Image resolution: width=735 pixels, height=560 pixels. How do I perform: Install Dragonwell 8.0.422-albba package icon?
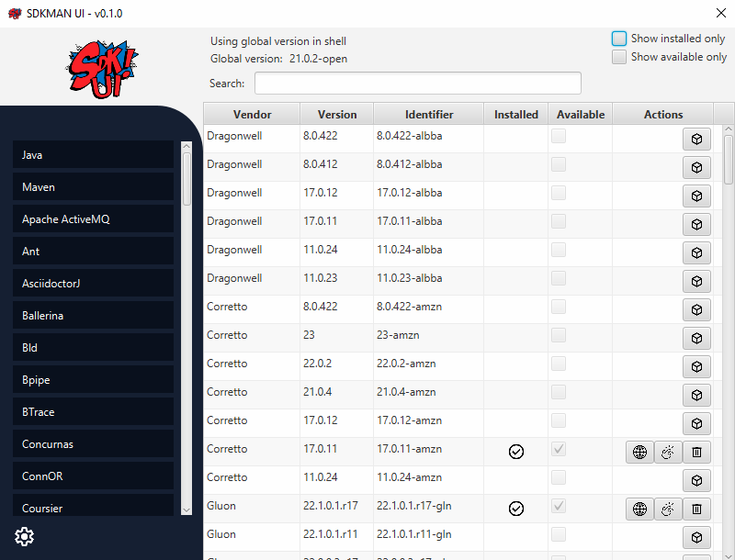[696, 139]
